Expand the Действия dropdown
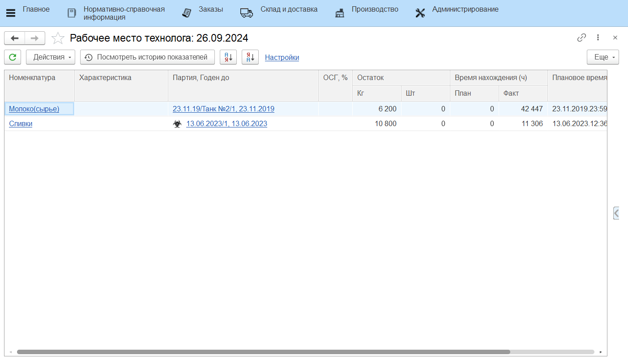 51,57
